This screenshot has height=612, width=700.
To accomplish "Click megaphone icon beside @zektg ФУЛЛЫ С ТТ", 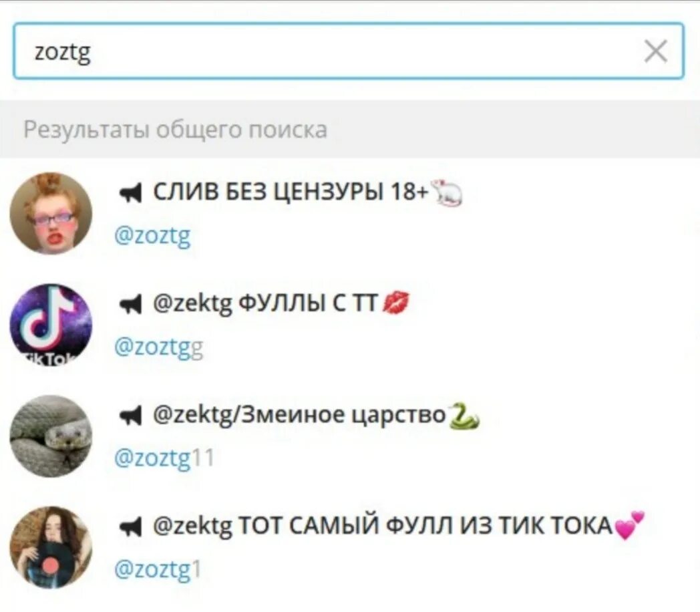I will 131,305.
